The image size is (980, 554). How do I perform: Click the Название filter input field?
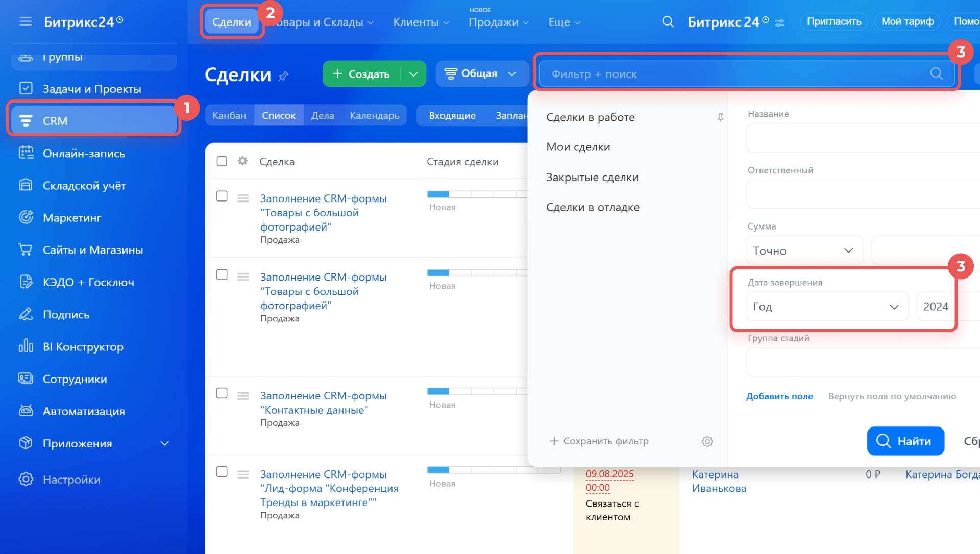[x=863, y=138]
